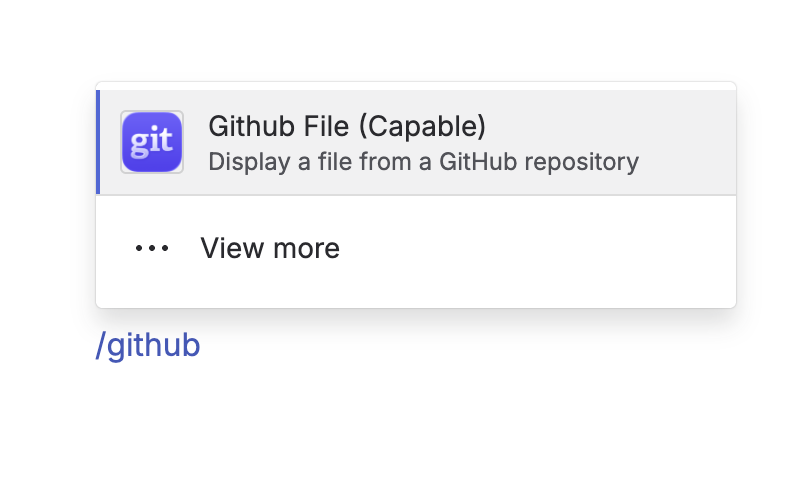Click the purple git icon
The image size is (804, 486).
pos(152,142)
